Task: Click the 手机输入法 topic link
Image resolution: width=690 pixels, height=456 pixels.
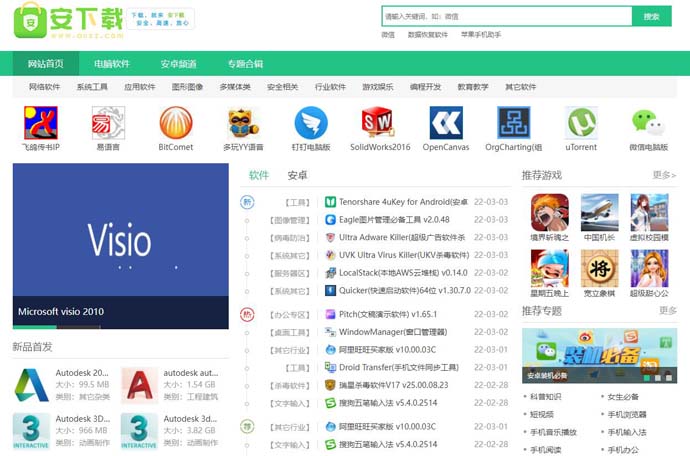Action: pos(627,432)
